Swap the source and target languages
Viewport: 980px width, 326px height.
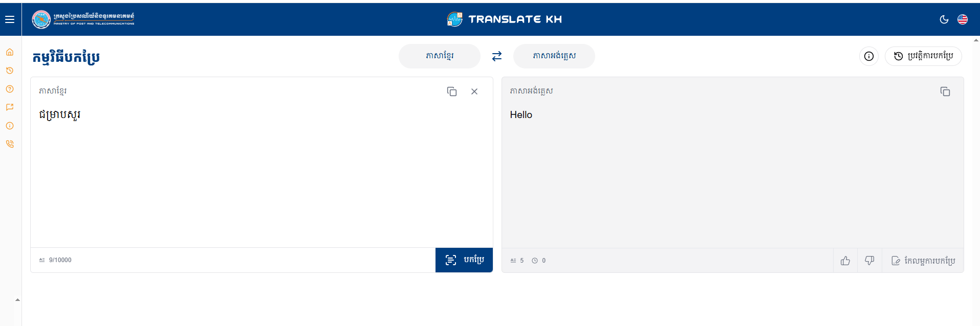497,56
